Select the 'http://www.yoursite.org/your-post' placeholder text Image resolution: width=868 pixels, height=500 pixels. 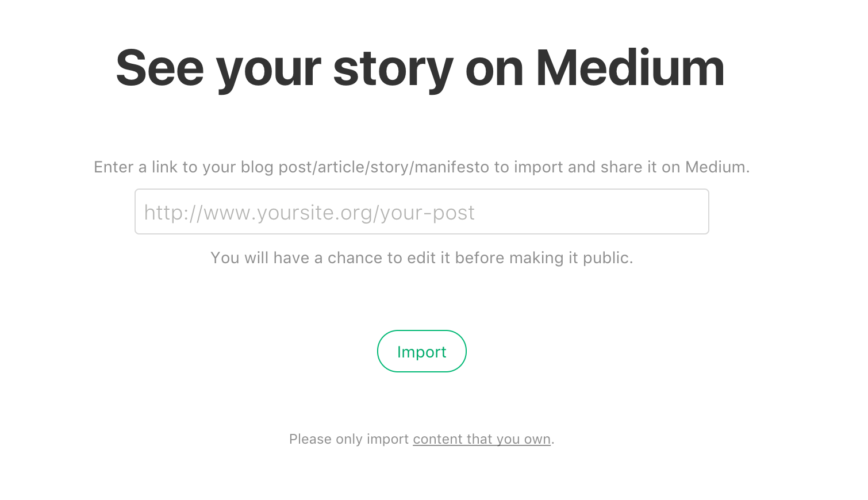coord(309,213)
